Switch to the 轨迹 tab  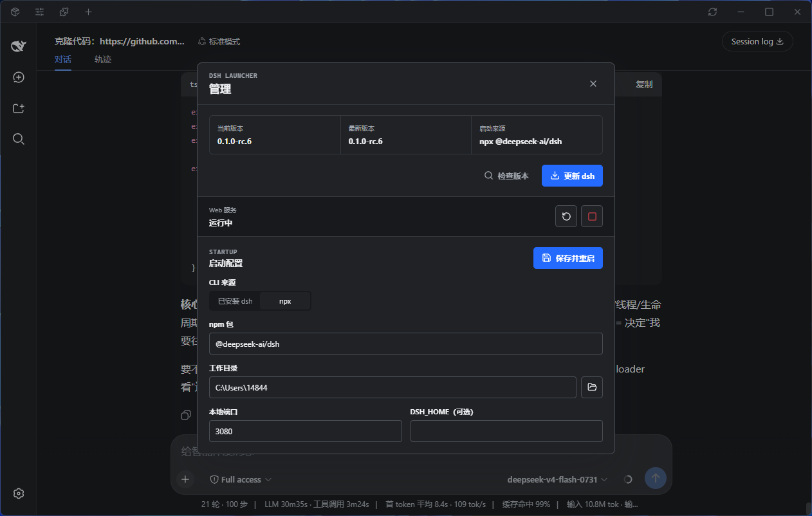tap(103, 59)
